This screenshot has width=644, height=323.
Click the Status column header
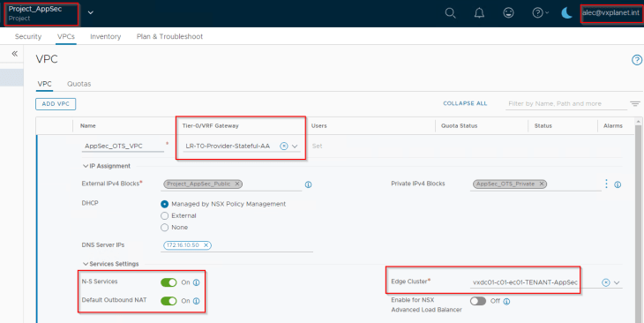[543, 125]
